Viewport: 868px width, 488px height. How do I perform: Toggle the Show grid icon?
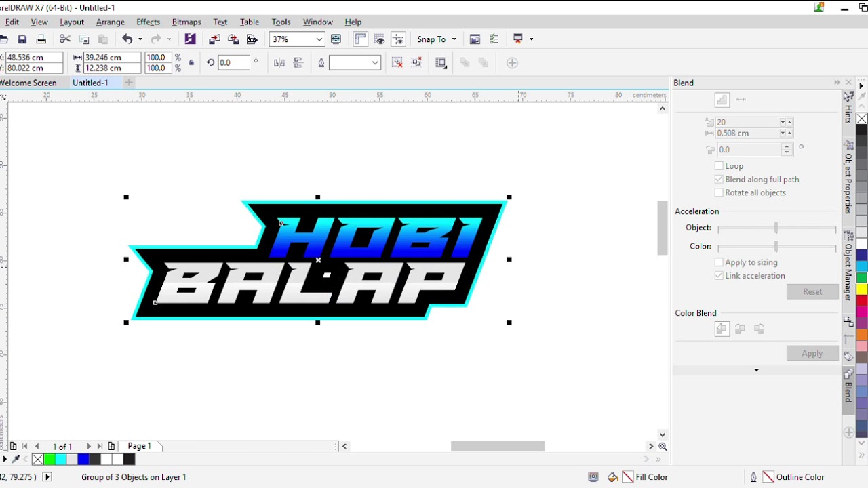(379, 39)
